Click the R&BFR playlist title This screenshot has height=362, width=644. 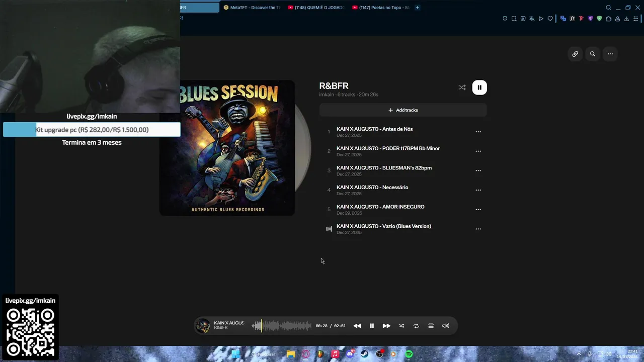point(334,86)
